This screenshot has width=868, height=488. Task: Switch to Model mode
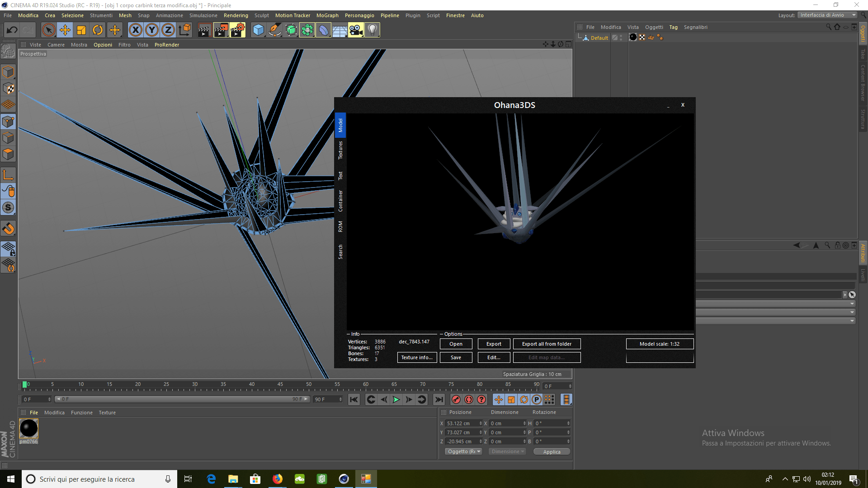coord(8,72)
